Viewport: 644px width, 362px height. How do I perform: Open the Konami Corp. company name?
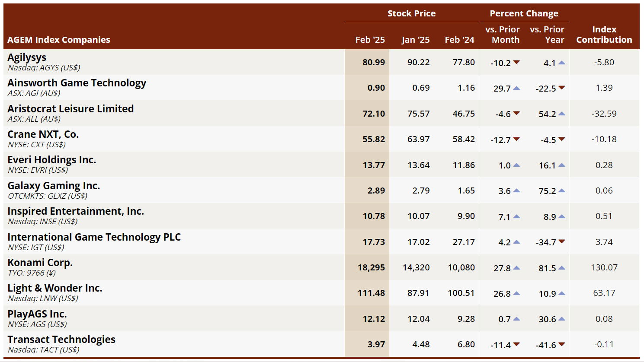point(40,263)
